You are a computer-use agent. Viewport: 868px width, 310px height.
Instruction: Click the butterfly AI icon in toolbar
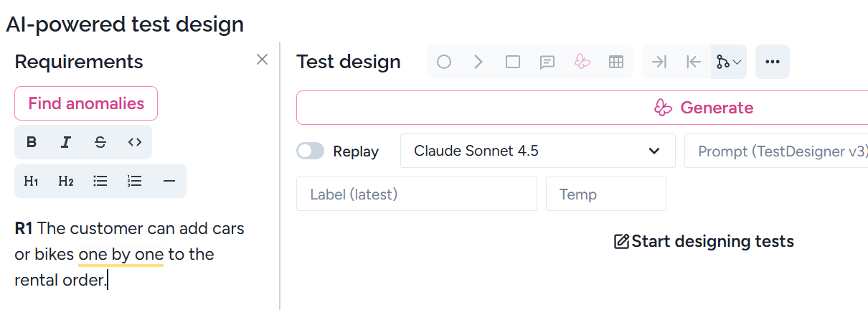[582, 62]
